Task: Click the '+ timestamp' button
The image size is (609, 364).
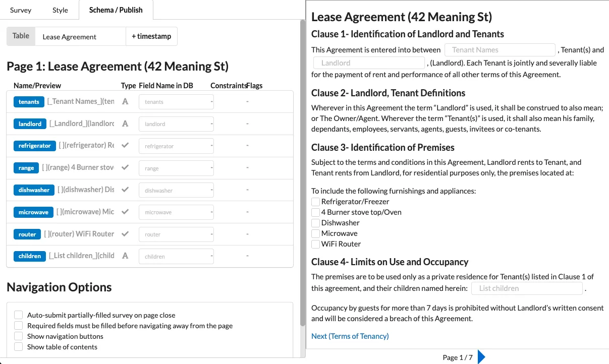Action: 151,36
